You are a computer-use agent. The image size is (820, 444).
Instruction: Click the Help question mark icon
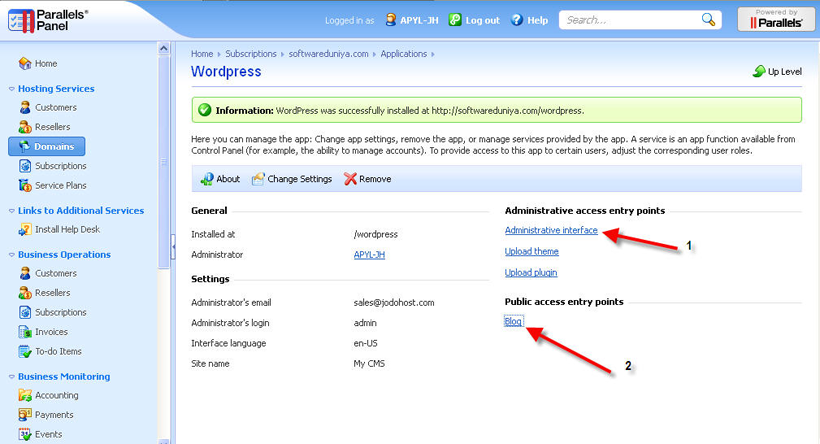tap(517, 20)
